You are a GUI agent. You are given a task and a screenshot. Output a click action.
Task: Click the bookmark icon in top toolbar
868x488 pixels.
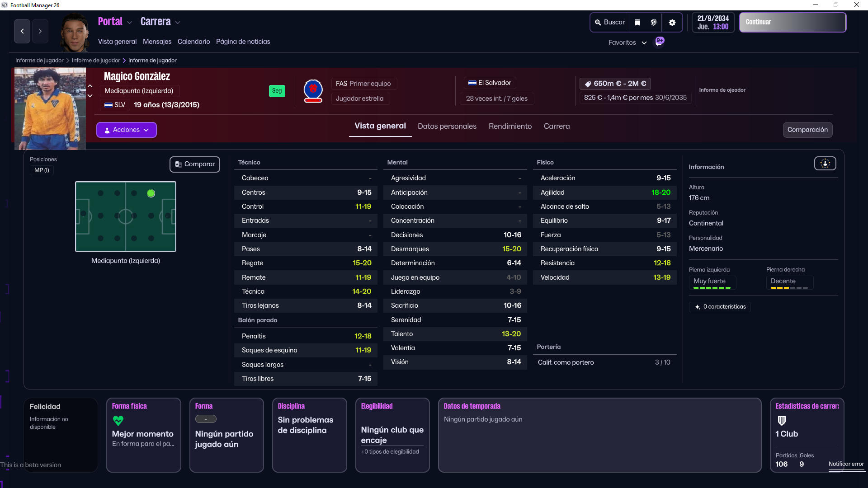pyautogui.click(x=637, y=23)
